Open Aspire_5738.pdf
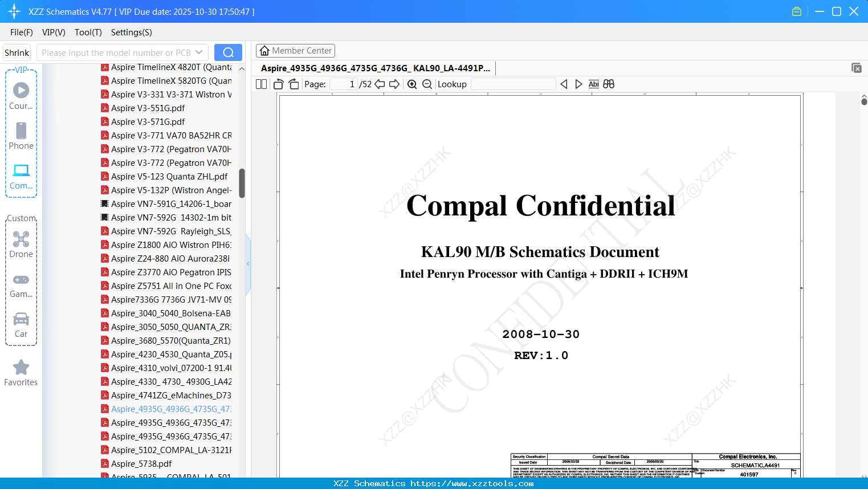868x489 pixels. point(141,464)
